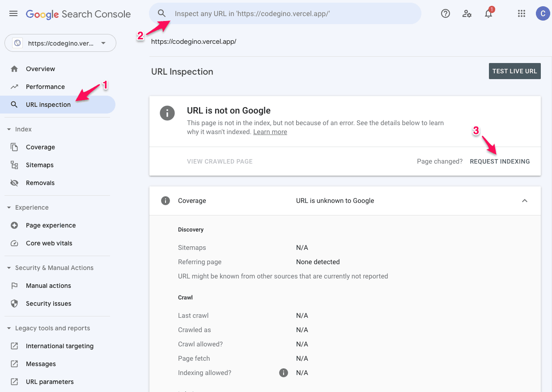The image size is (552, 392).
Task: Click the search magnifier icon in top bar
Action: (161, 14)
